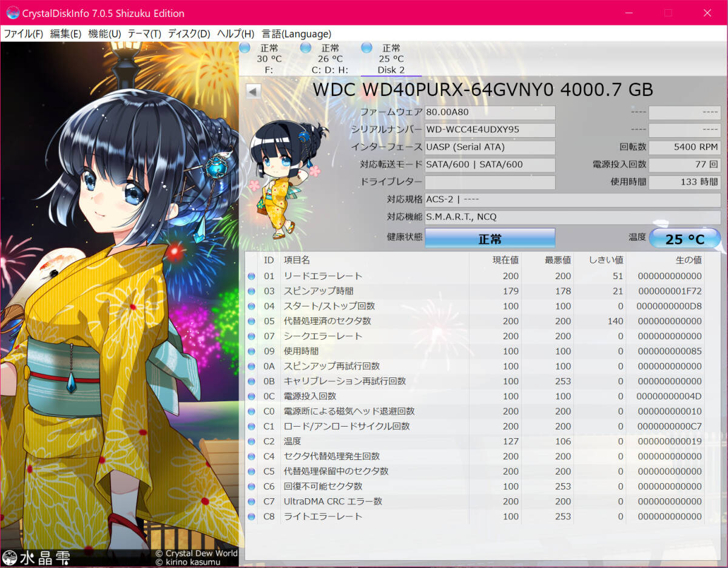Click the previous disk arrow button
Image resolution: width=728 pixels, height=568 pixels.
pyautogui.click(x=253, y=91)
